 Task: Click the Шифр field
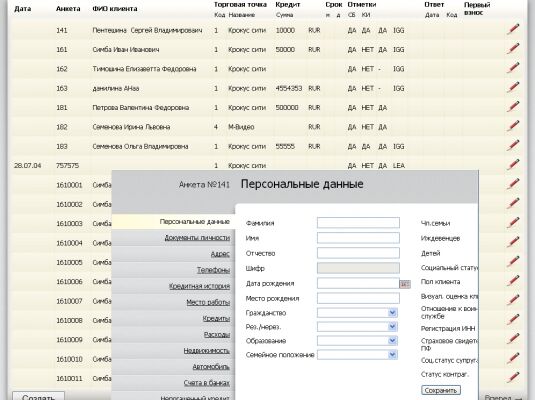pyautogui.click(x=358, y=268)
